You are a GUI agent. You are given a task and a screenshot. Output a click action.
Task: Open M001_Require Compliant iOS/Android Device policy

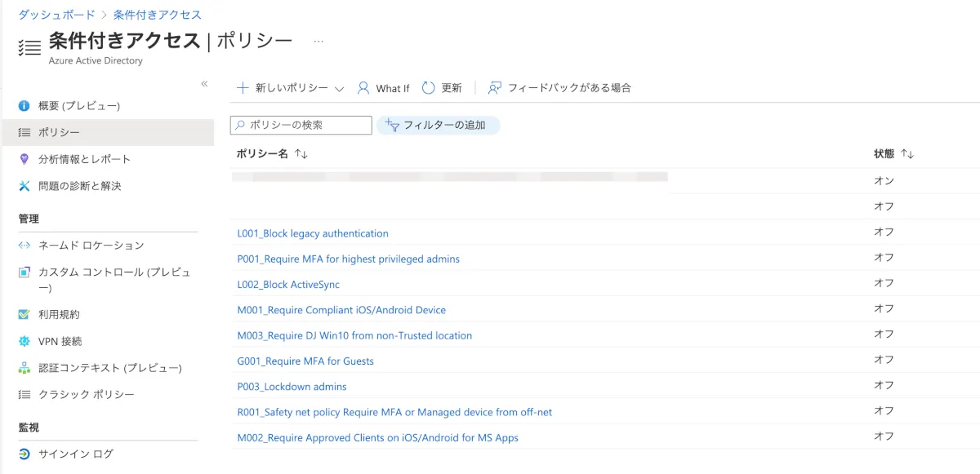click(341, 310)
